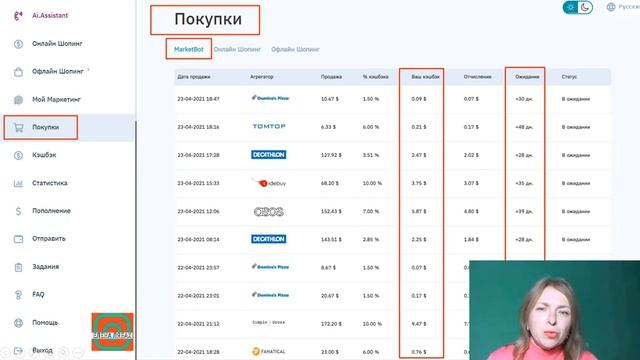The height and width of the screenshot is (360, 640).
Task: Click the deduction value 4.80 $
Action: (x=471, y=211)
